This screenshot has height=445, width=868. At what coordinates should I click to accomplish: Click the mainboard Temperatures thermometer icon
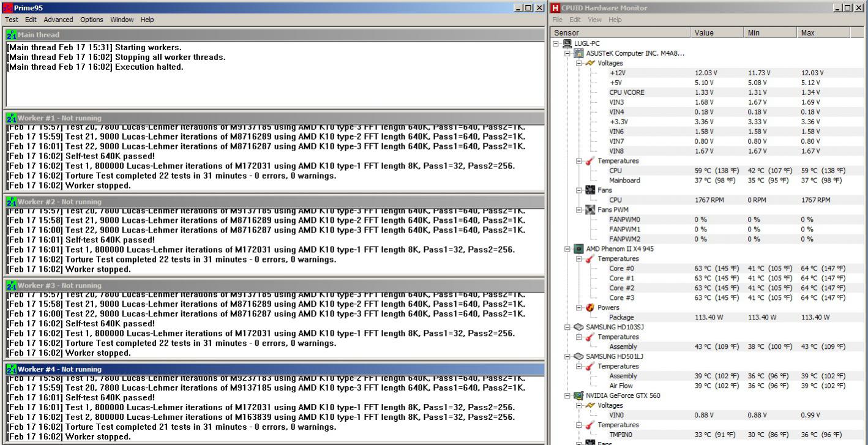(x=590, y=161)
